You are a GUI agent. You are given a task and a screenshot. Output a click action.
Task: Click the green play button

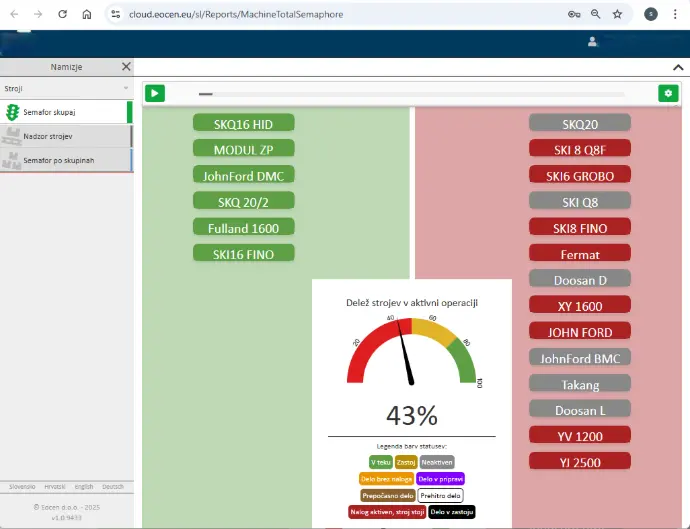tap(155, 93)
